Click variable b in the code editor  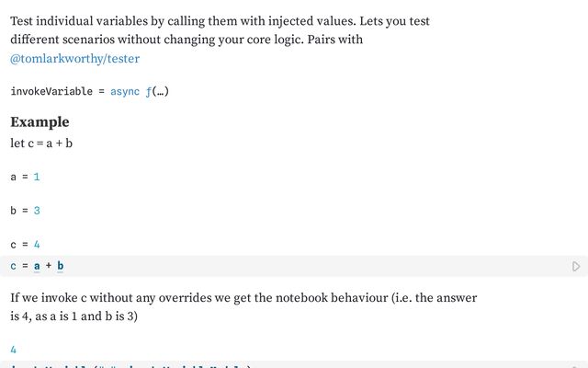60,267
